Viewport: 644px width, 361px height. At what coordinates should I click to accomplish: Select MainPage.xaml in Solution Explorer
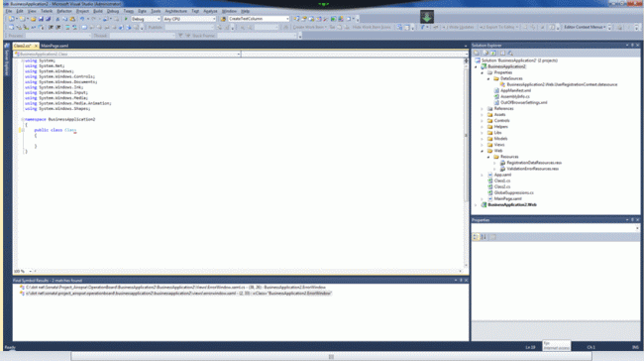pos(507,199)
